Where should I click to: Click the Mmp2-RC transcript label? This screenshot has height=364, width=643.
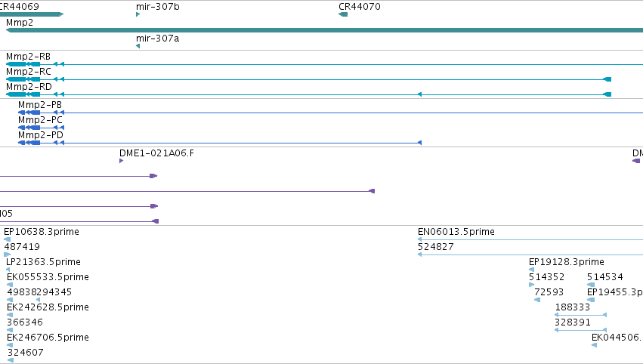pyautogui.click(x=29, y=71)
